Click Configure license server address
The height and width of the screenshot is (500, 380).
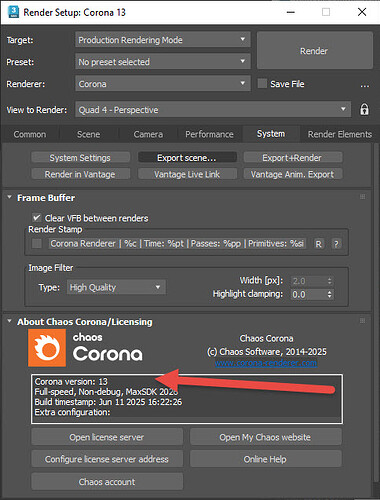tap(107, 459)
